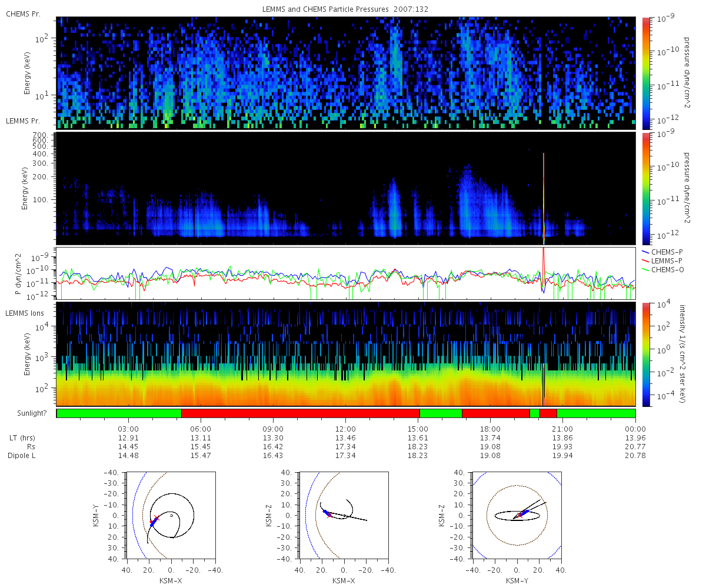Click the 09:00 time tick label
The width and height of the screenshot is (706, 588).
point(274,429)
